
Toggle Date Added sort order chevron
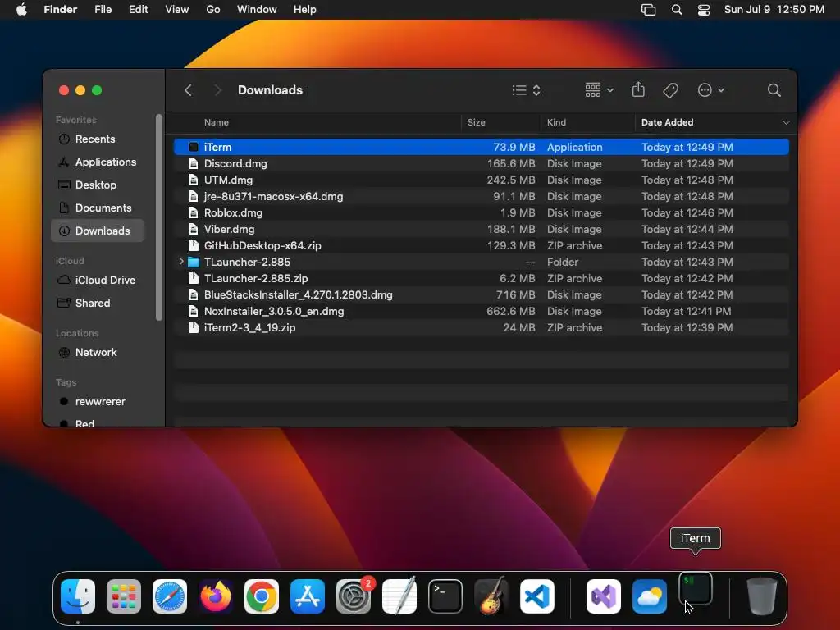click(786, 123)
